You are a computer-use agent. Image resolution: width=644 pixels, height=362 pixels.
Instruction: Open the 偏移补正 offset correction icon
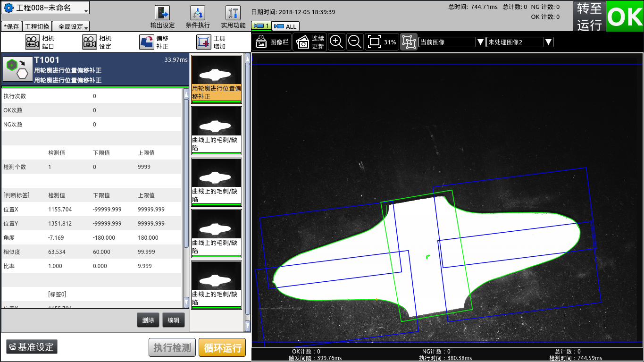click(147, 42)
